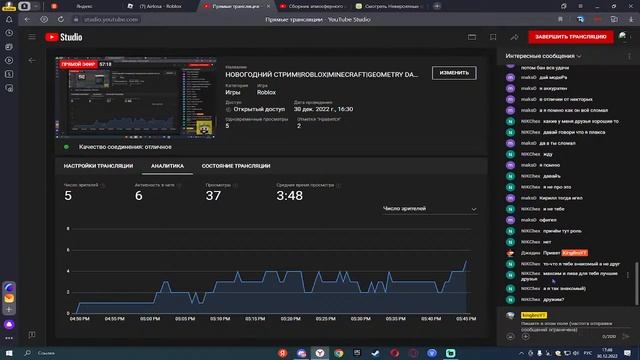This screenshot has width=640, height=360.
Task: Switch to the Яндекс browser tab
Action: click(x=84, y=6)
